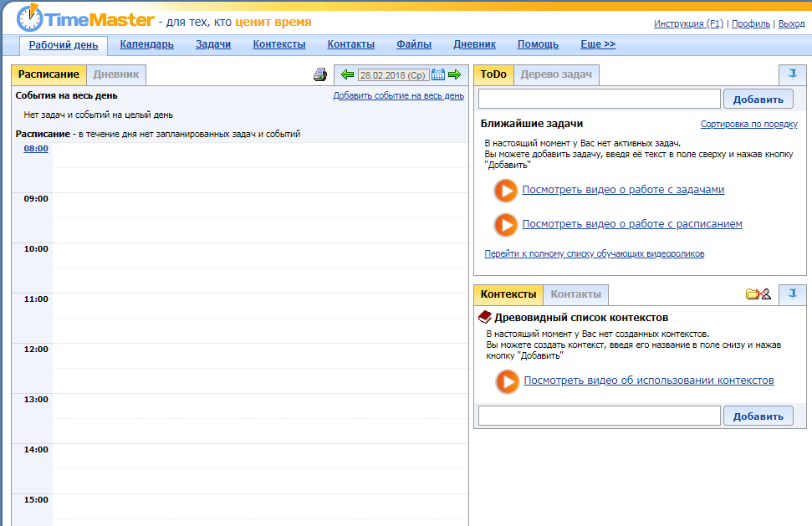Pin the ToDo panel

(x=792, y=74)
